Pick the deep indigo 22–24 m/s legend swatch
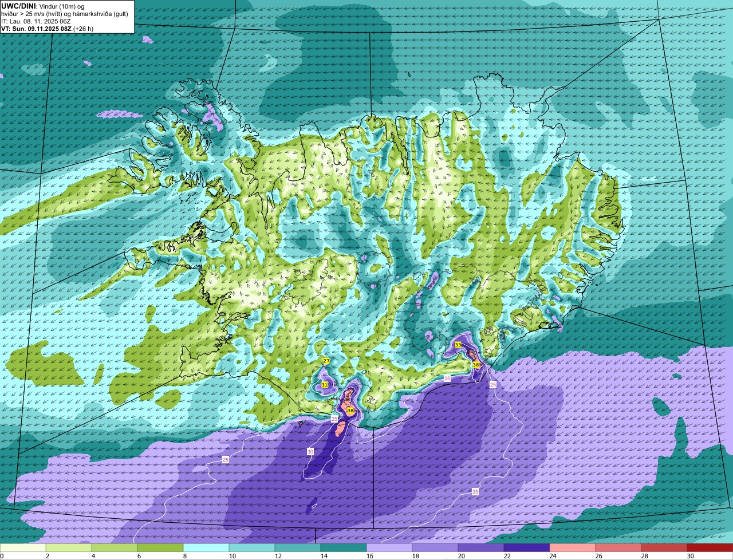Viewport: 733px width, 560px height. (527, 547)
